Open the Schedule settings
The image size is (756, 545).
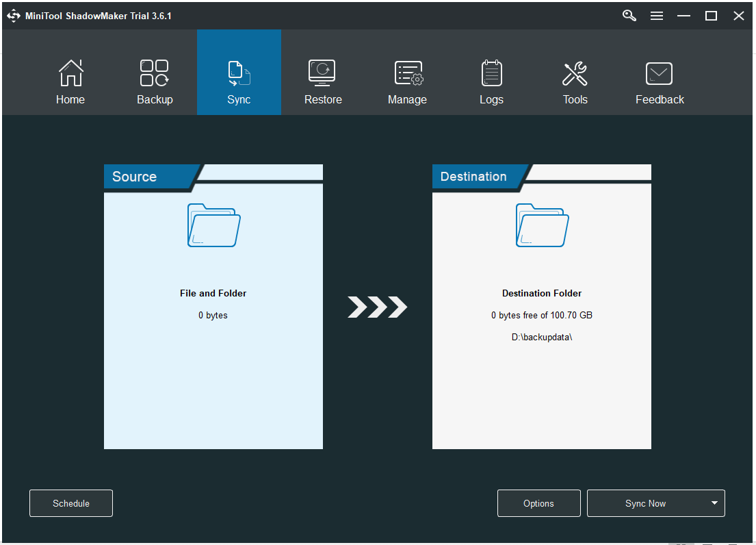pyautogui.click(x=70, y=503)
